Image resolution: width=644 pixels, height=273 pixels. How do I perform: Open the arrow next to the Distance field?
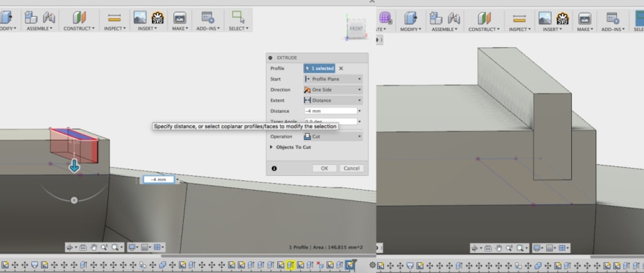(360, 111)
